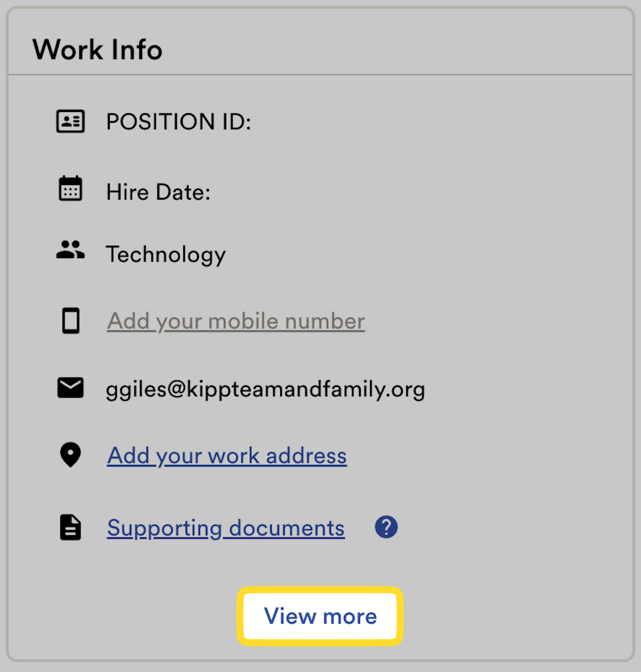Image resolution: width=641 pixels, height=672 pixels.
Task: Click the View more button
Action: (x=320, y=616)
